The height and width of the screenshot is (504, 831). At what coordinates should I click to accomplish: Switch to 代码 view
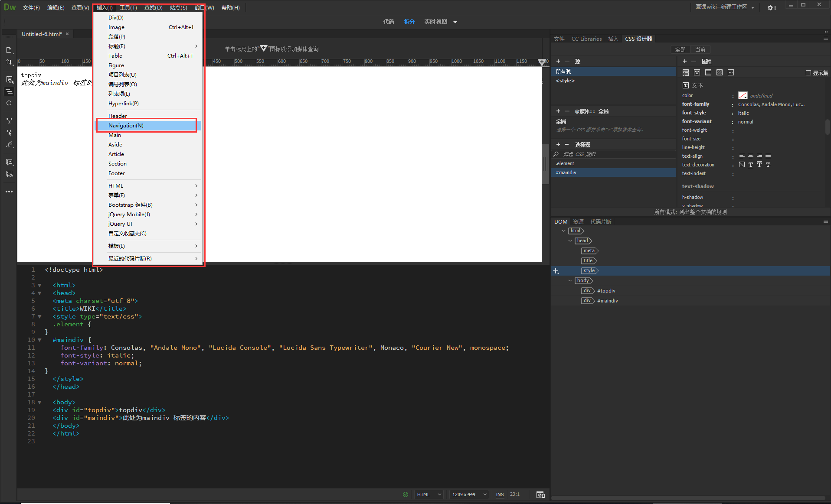pyautogui.click(x=389, y=22)
